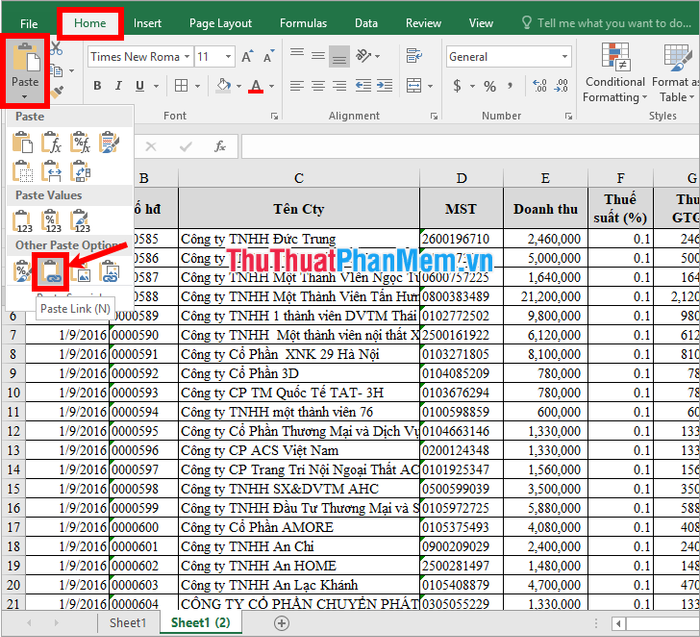Switch to the Page Layout tab
The image size is (700, 637).
221,23
